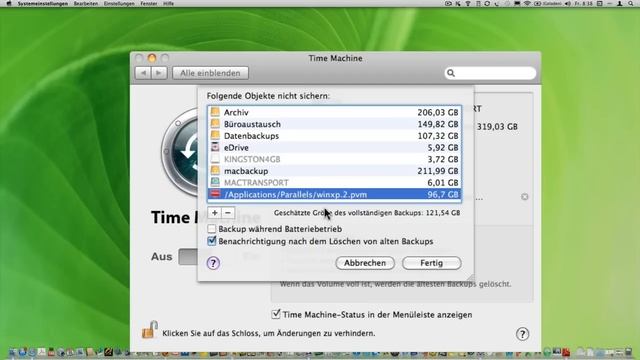Open the Hilfe menu
The width and height of the screenshot is (640, 360).
pos(168,3)
